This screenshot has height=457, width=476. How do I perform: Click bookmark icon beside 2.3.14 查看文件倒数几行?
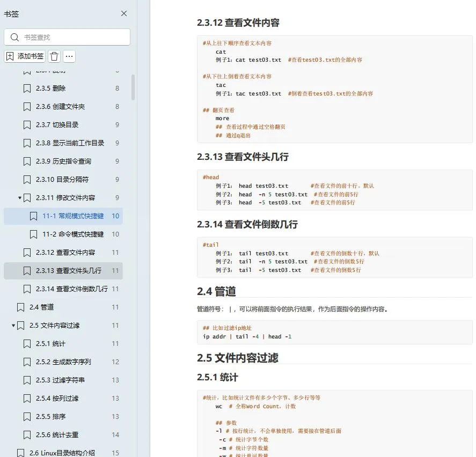click(x=27, y=289)
